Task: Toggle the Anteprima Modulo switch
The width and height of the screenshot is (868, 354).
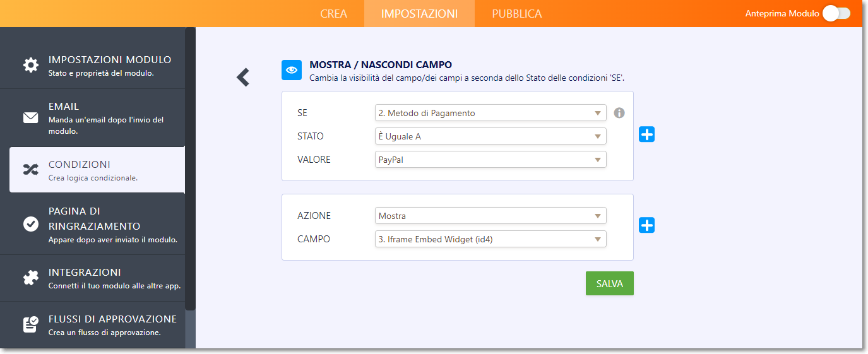Action: coord(836,13)
